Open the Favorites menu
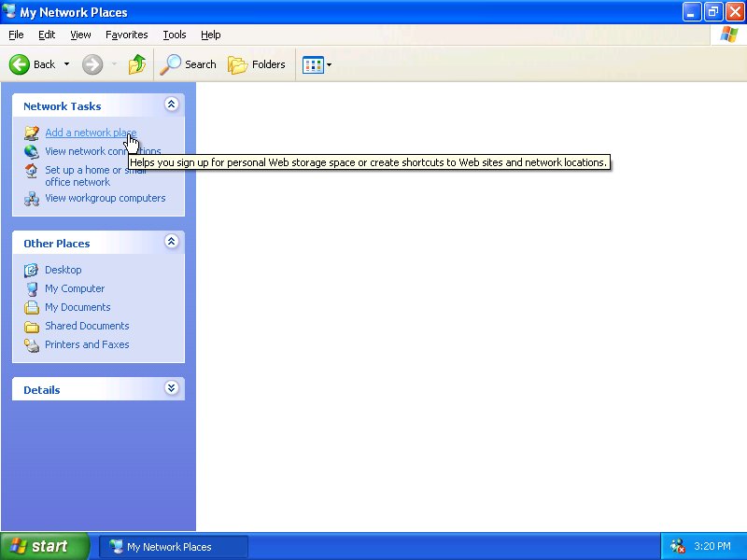This screenshot has width=747, height=560. point(126,35)
